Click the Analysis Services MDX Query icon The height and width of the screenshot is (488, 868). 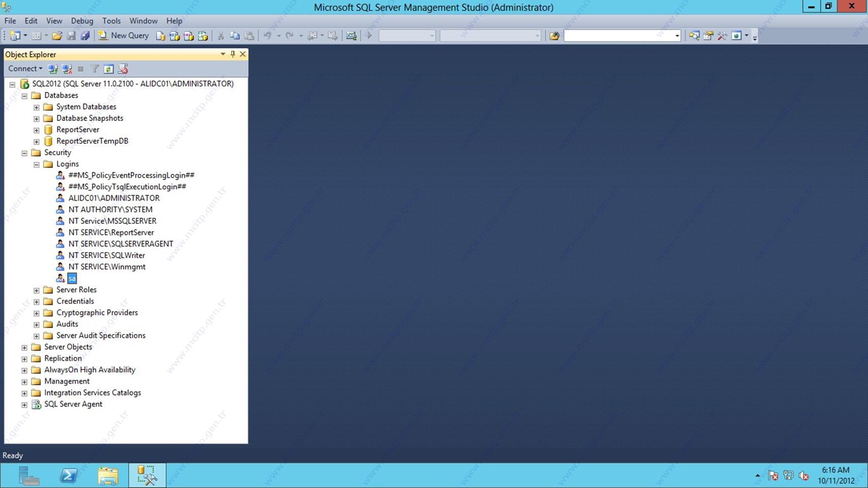pyautogui.click(x=174, y=36)
